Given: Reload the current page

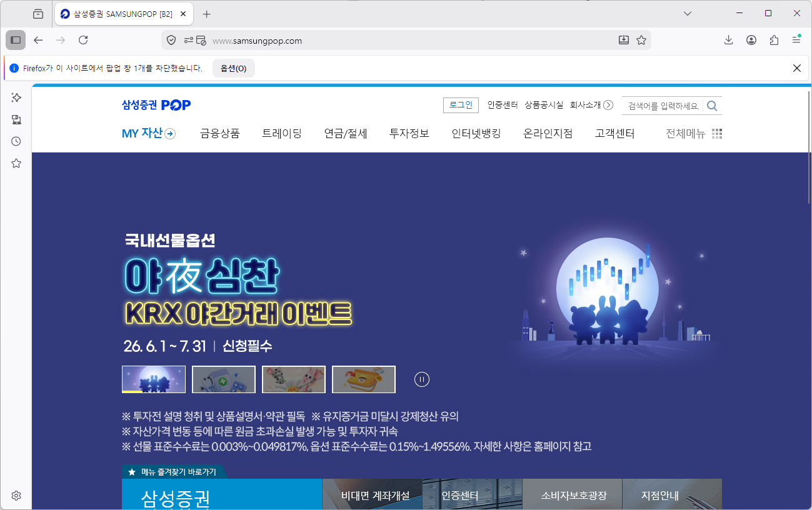Looking at the screenshot, I should (x=83, y=40).
